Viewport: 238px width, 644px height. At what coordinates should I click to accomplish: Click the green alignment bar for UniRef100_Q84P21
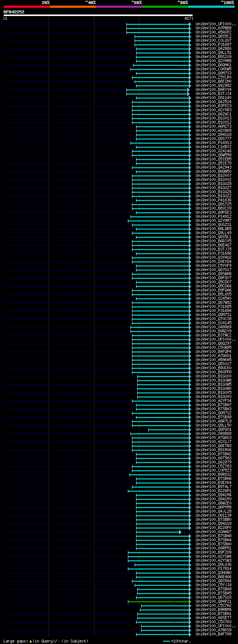click(x=160, y=602)
